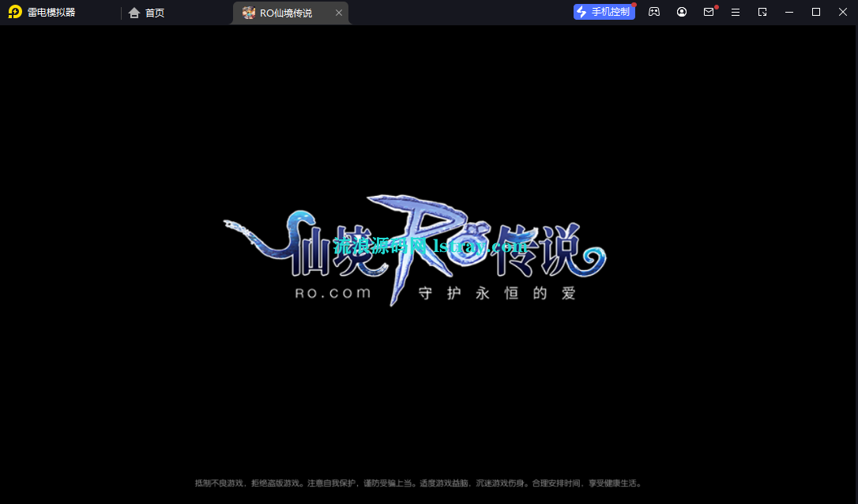Click the 仙境传说 RO game logo
The width and height of the screenshot is (858, 504).
pos(415,250)
